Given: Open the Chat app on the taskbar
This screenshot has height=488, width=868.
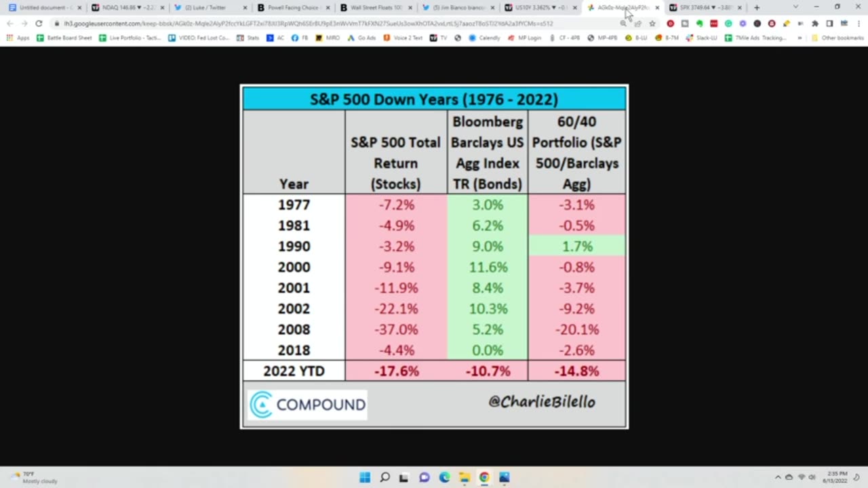Looking at the screenshot, I should 425,477.
